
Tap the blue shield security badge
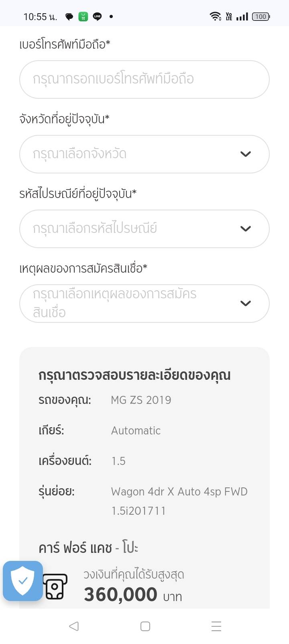pos(23,581)
